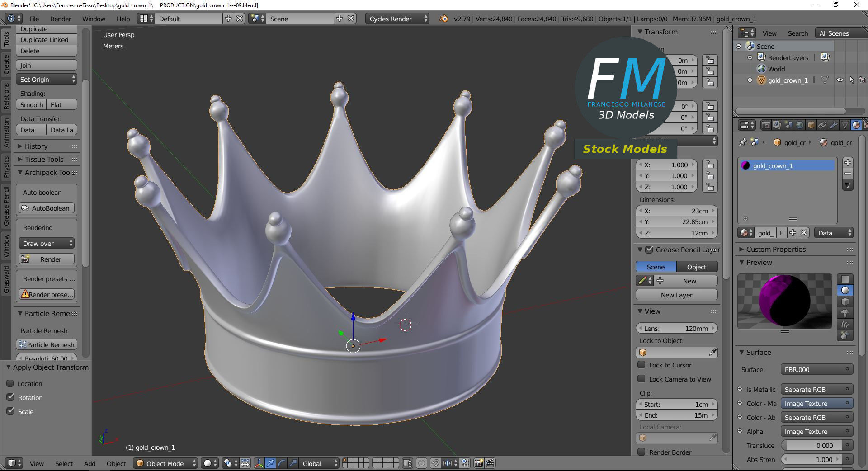The image size is (868, 471).
Task: Enable Lock to Cursor checkbox
Action: [x=641, y=365]
